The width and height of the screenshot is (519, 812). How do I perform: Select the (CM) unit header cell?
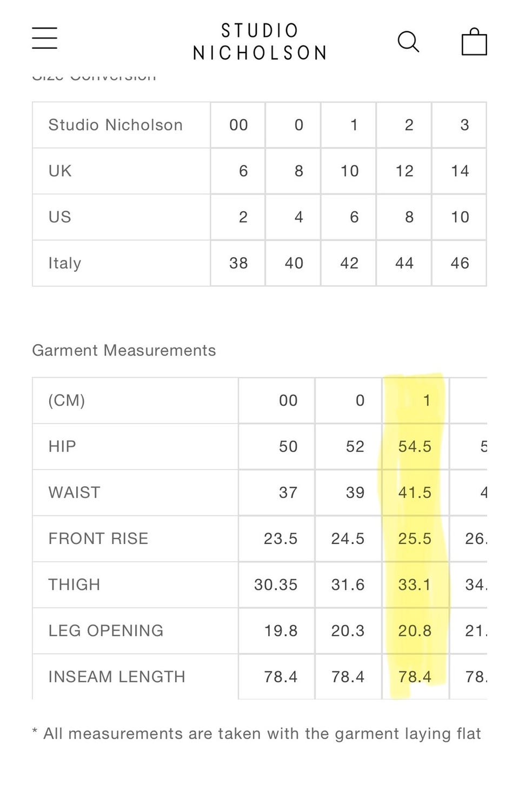[x=66, y=400]
